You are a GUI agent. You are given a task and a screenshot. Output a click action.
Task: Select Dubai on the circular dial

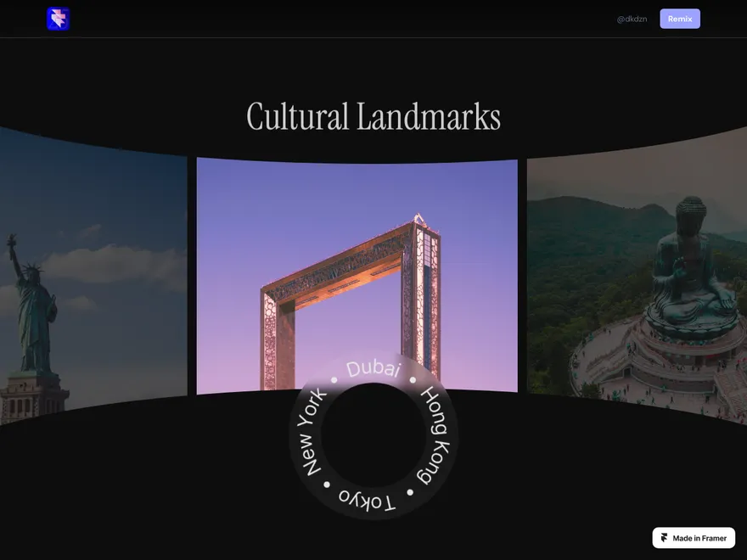(373, 369)
